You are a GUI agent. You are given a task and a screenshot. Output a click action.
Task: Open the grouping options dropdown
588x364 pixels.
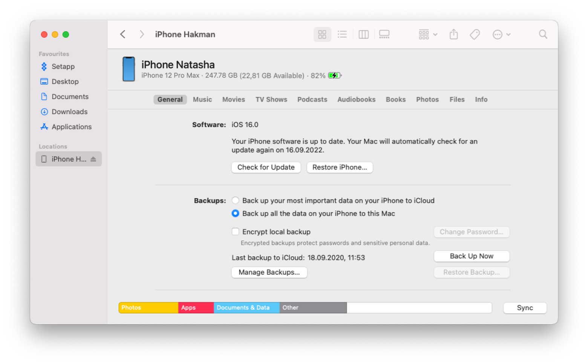[x=427, y=34]
